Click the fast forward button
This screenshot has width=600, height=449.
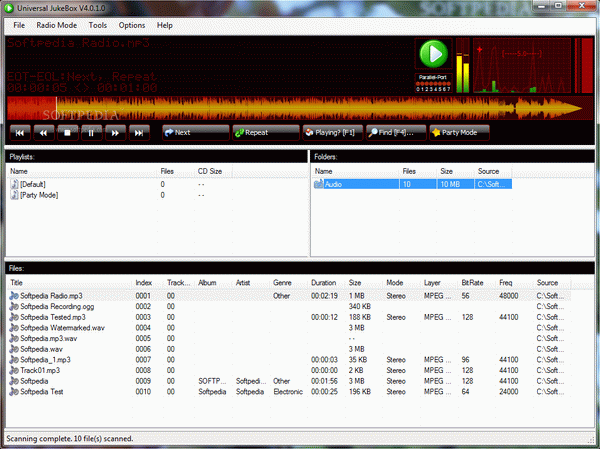coord(115,133)
